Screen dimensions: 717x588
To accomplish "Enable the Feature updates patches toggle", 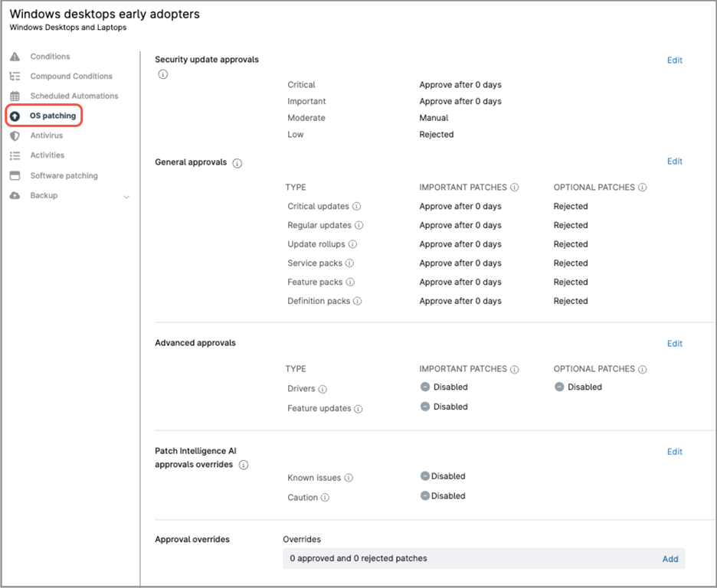I will [x=425, y=407].
